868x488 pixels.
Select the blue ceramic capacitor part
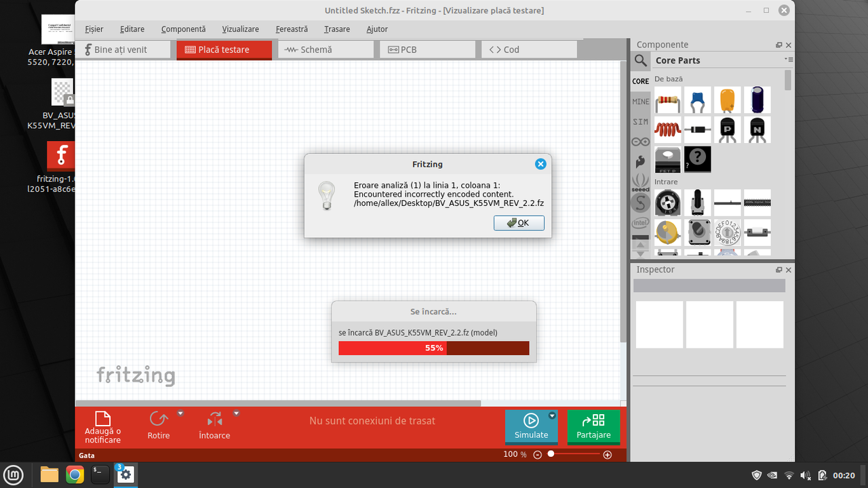click(698, 100)
